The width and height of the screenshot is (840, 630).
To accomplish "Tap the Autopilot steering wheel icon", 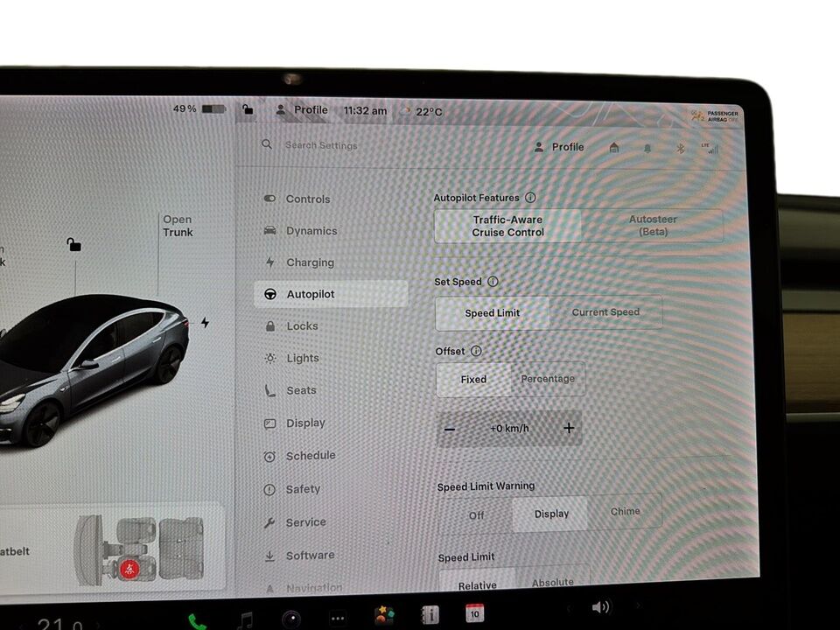I will coord(270,294).
